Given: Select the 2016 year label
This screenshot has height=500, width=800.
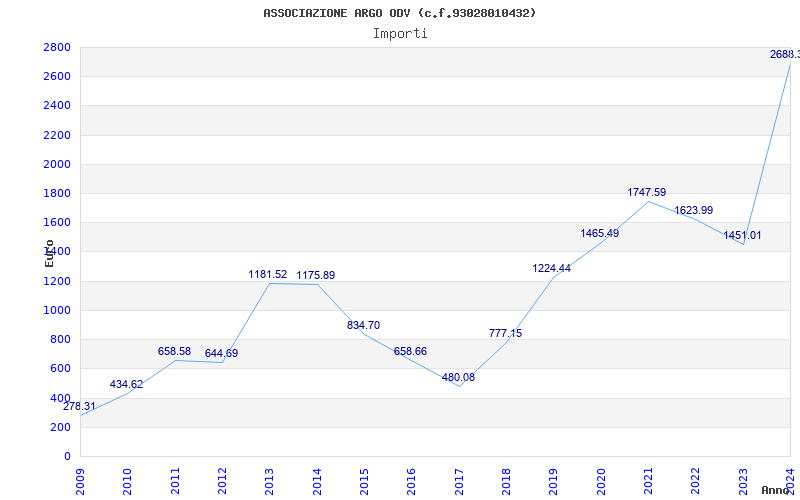Looking at the screenshot, I should click(412, 481).
